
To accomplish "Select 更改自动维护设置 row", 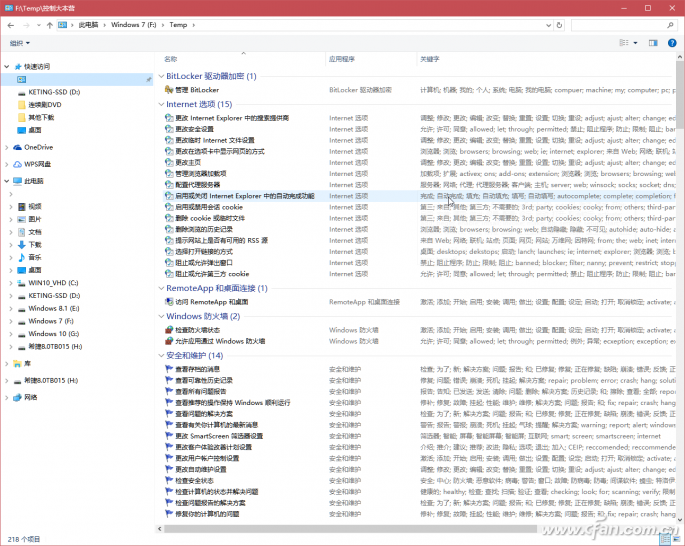I will point(419,470).
